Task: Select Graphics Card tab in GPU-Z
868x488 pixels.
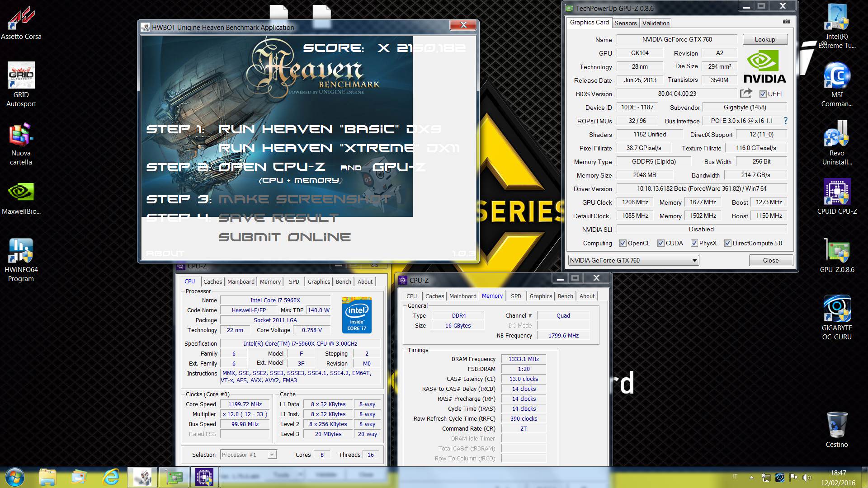Action: pyautogui.click(x=589, y=22)
